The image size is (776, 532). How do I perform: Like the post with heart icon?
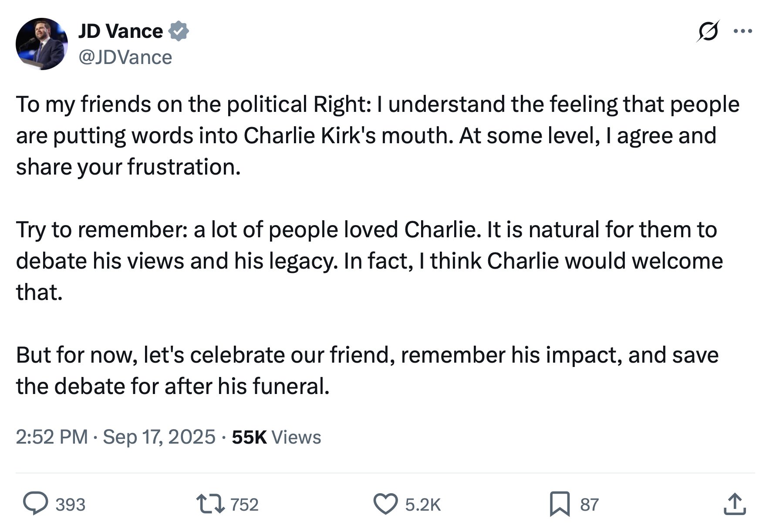coord(386,504)
